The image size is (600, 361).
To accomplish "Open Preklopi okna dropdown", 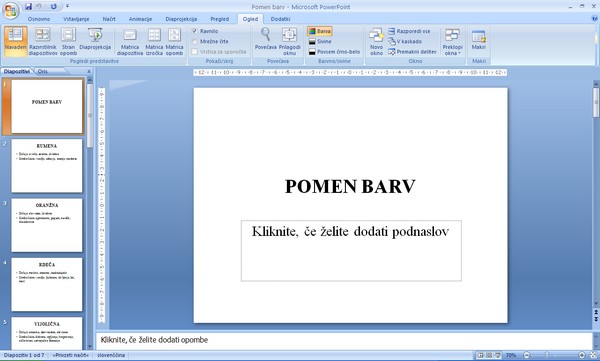I will point(452,41).
